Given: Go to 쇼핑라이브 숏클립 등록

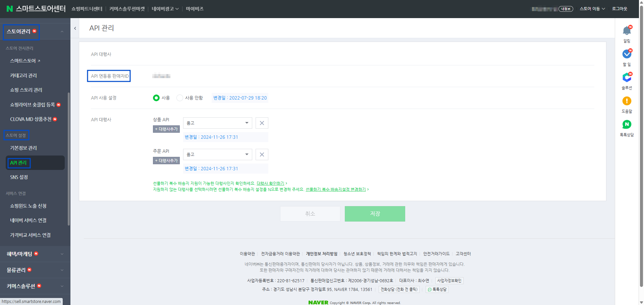Looking at the screenshot, I should click(x=33, y=105).
